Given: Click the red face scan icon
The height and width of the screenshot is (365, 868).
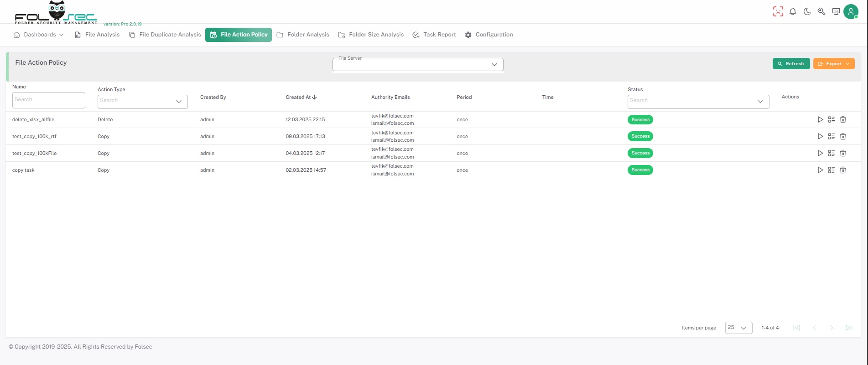Looking at the screenshot, I should click(778, 12).
